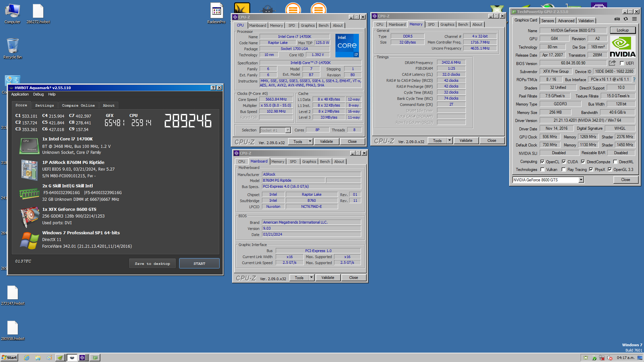The width and height of the screenshot is (644, 362).
Task: Open Bench tab in CPU-Z Mainboard window
Action: click(x=325, y=162)
